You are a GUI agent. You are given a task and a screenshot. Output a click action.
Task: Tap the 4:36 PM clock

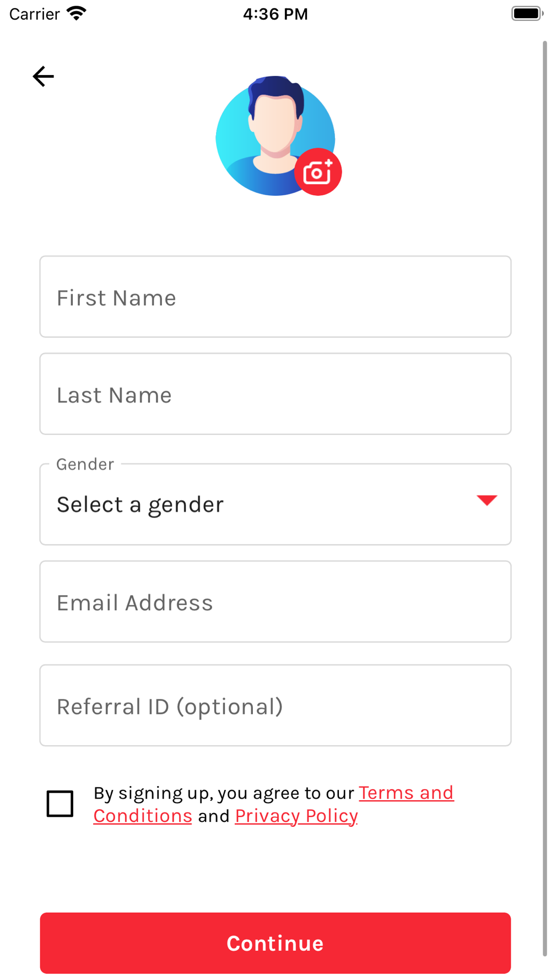(275, 14)
